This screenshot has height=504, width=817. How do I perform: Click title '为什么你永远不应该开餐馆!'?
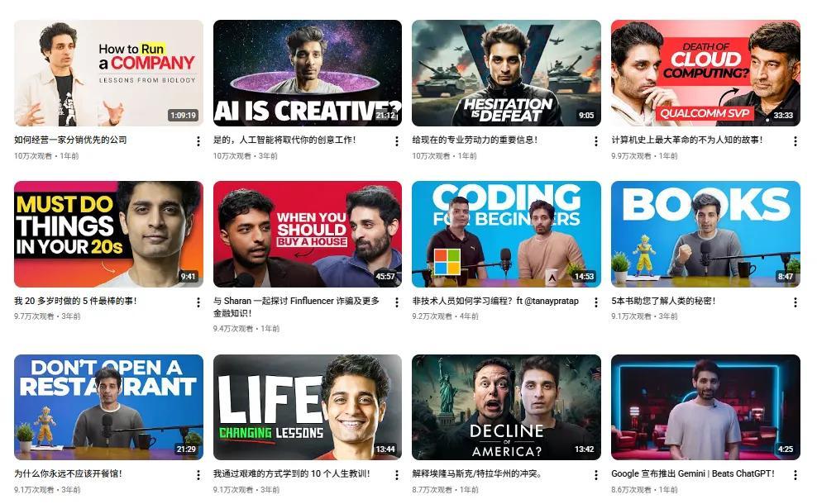point(68,473)
